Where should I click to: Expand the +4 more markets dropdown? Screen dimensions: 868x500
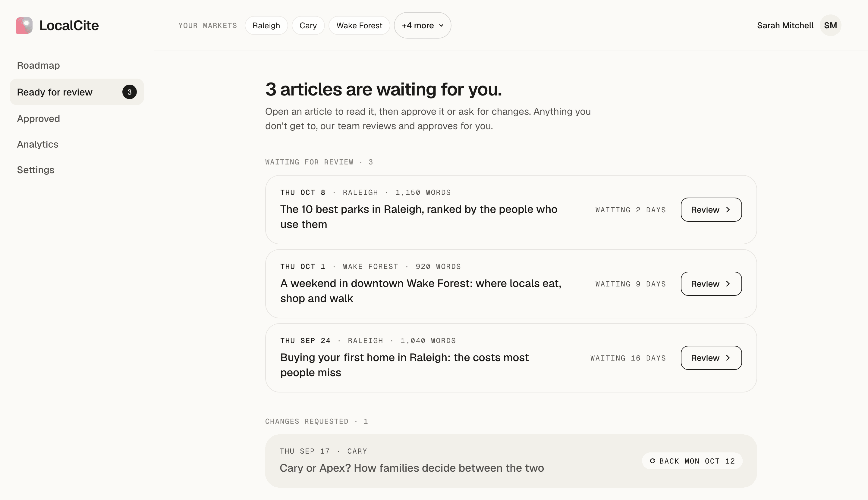coord(422,25)
